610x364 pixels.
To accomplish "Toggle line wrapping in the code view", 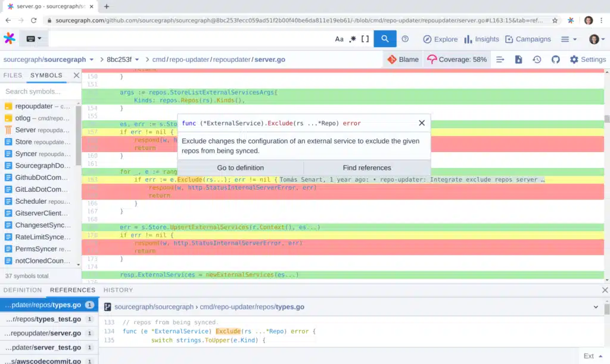I will 499,60.
